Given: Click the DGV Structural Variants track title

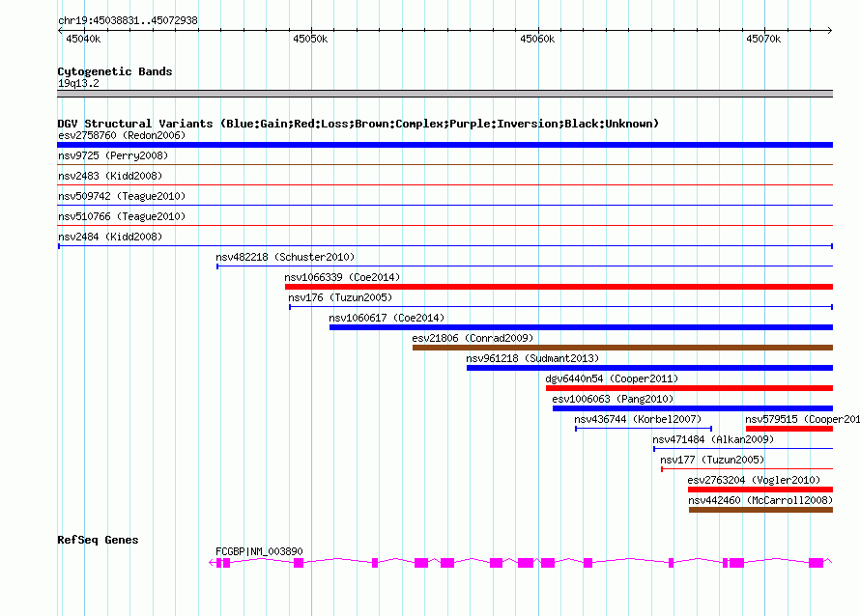Looking at the screenshot, I should click(358, 124).
